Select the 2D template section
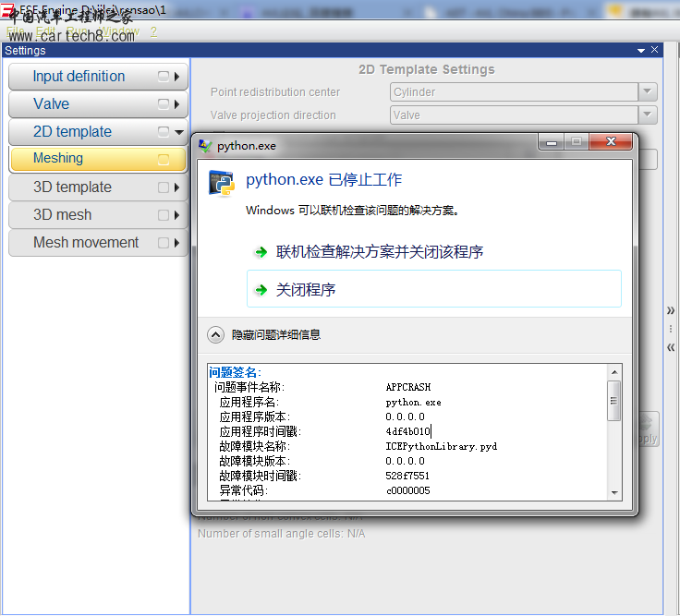 tap(98, 132)
